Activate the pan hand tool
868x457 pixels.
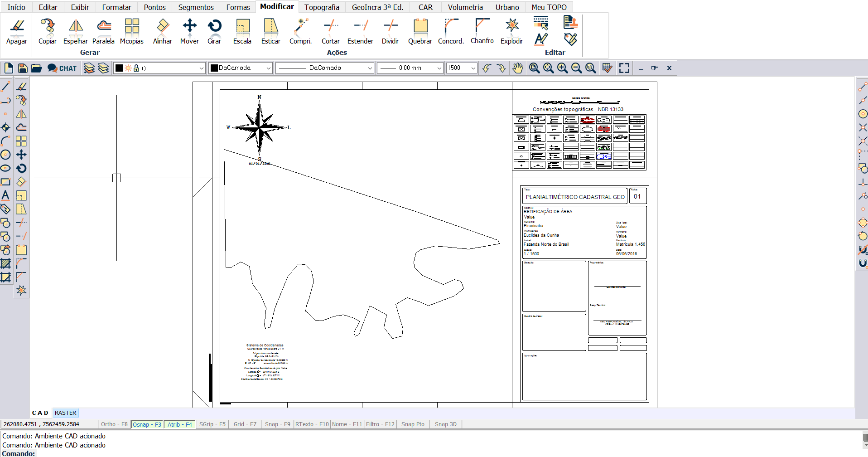pyautogui.click(x=517, y=68)
